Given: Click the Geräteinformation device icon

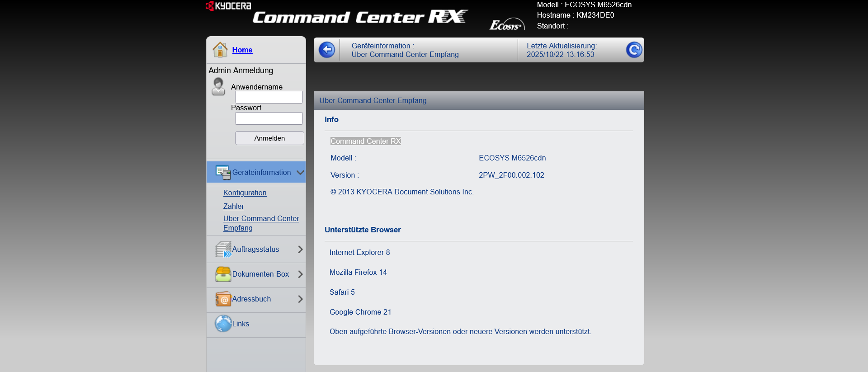Looking at the screenshot, I should [223, 172].
